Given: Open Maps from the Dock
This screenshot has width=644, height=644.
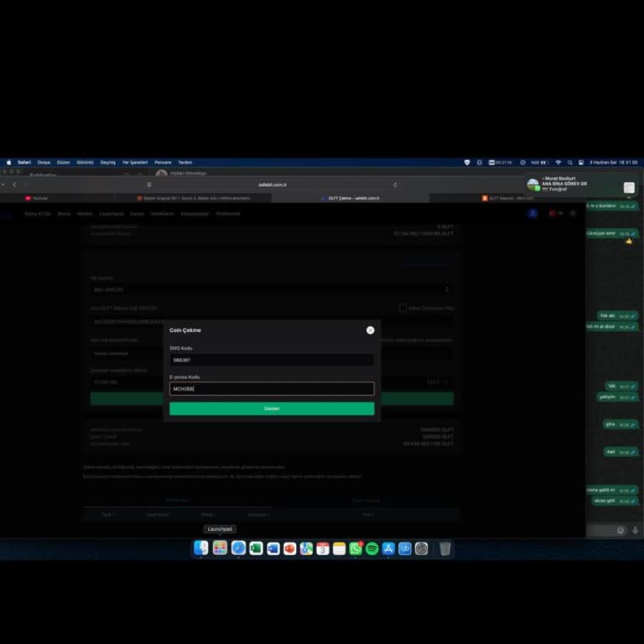Looking at the screenshot, I should click(306, 548).
